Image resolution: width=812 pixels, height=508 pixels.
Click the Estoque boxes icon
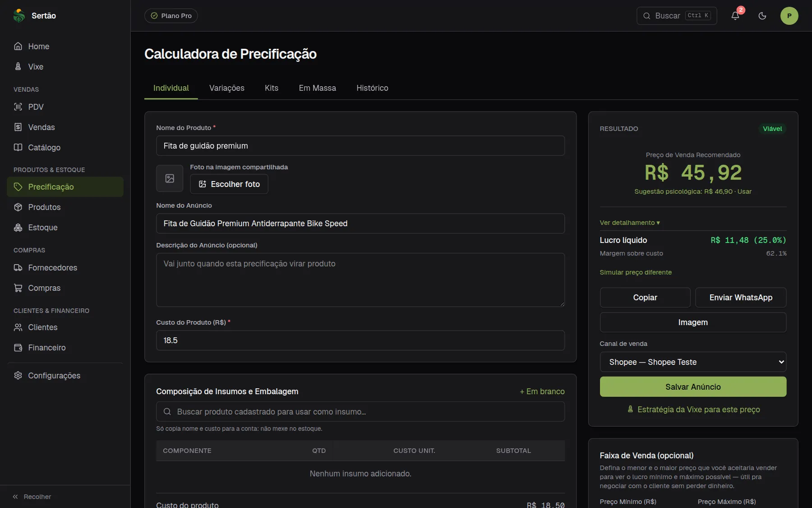(18, 227)
